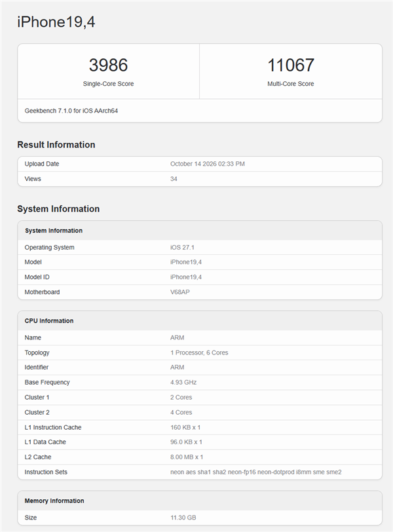Select the Operating System value iOS 27.1
Screen dimensions: 393x532
[182, 248]
